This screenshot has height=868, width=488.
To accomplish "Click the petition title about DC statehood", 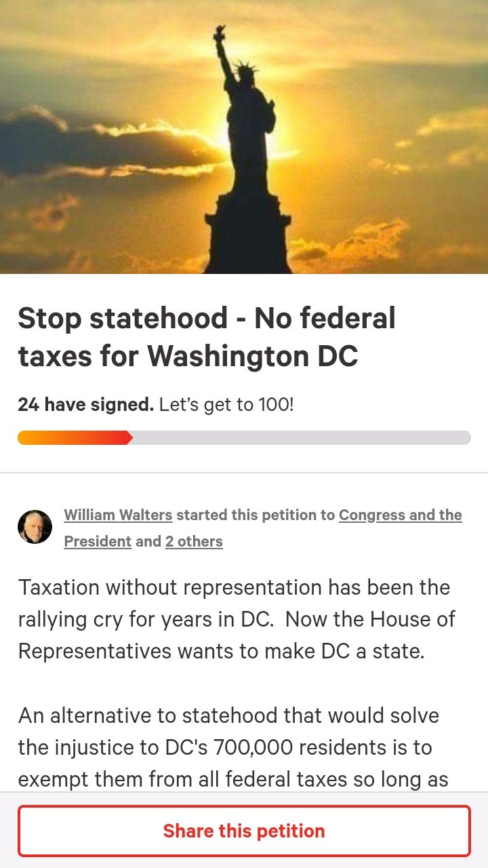I will coord(207,337).
